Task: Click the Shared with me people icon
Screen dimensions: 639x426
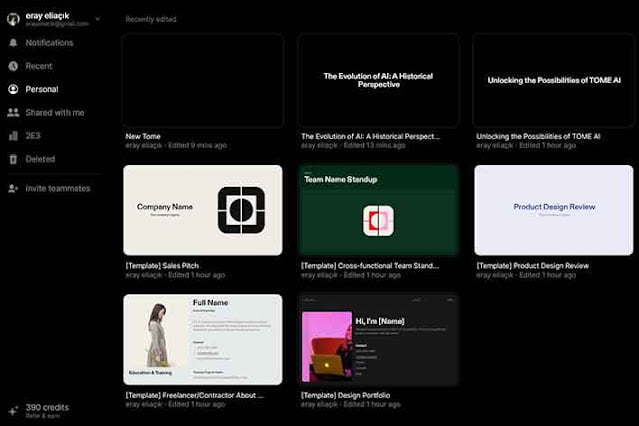Action: point(13,113)
